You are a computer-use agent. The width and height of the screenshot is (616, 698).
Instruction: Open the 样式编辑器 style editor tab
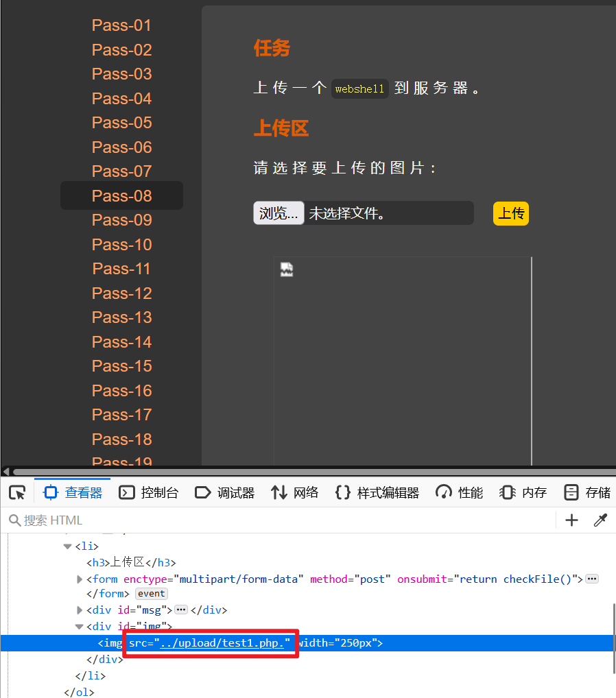[x=377, y=492]
